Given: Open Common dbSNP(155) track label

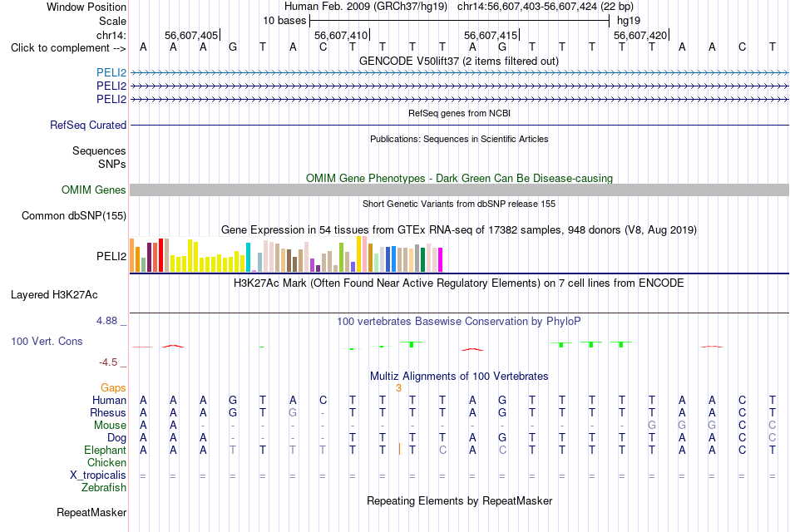Looking at the screenshot, I should click(x=74, y=215).
